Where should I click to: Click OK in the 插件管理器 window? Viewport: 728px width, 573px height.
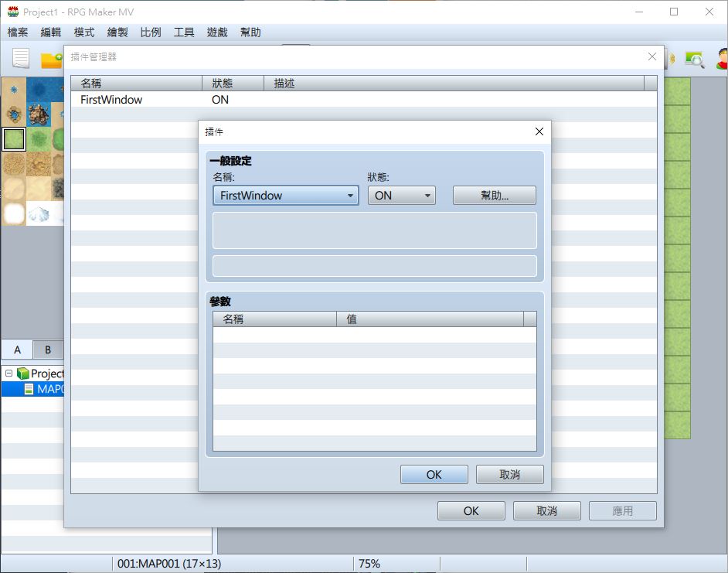471,510
